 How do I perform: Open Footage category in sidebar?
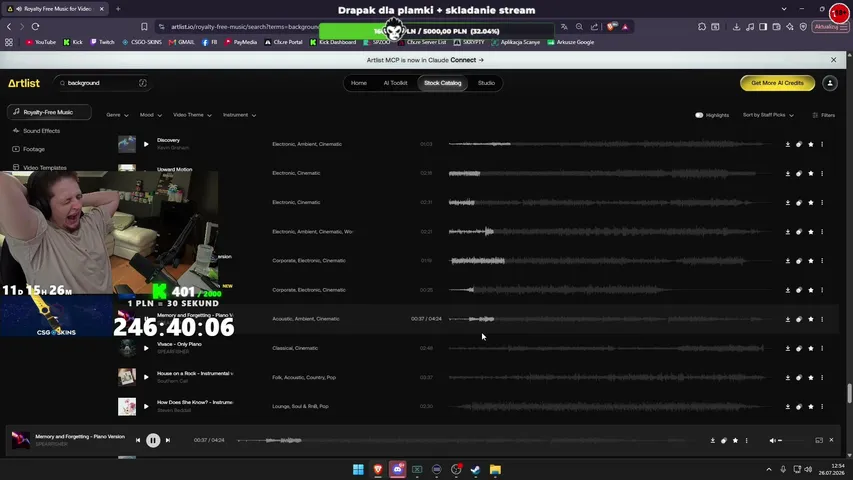point(29,149)
